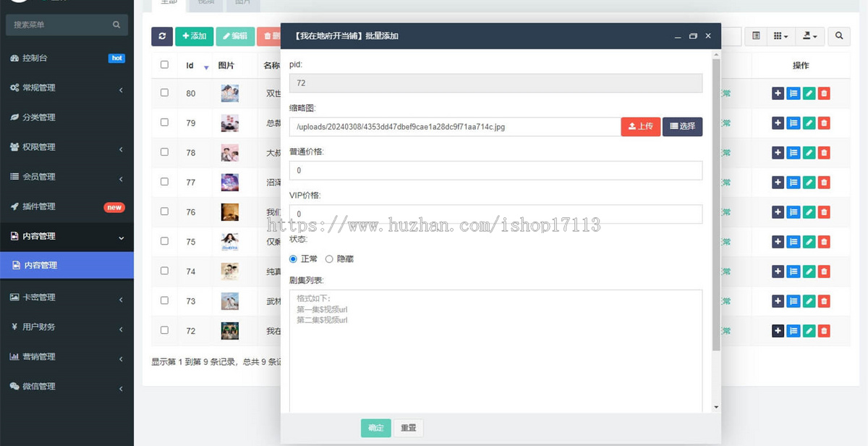Check the checkbox for row 75
The image size is (868, 446).
click(x=164, y=241)
